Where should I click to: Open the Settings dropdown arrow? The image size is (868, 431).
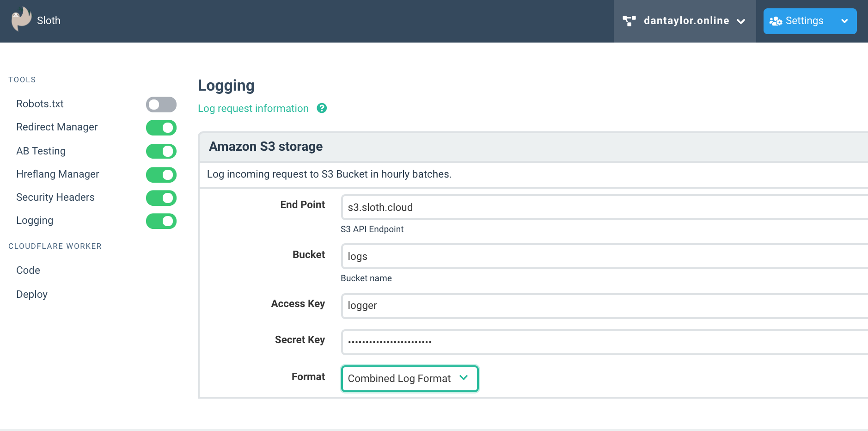point(844,21)
